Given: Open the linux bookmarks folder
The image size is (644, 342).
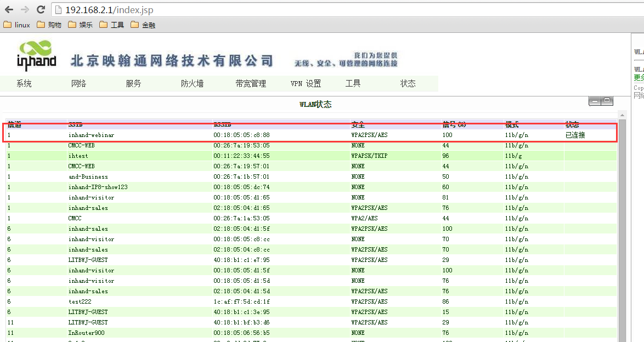Looking at the screenshot, I should pos(17,25).
